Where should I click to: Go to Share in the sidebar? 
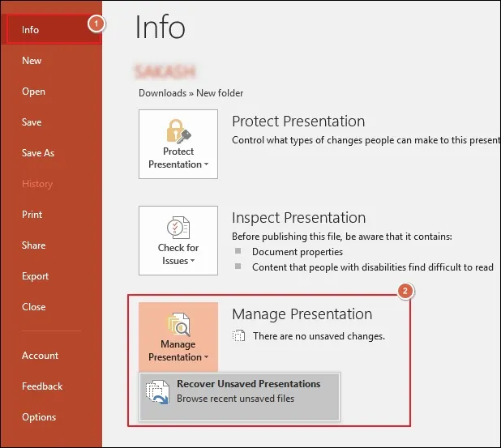tap(33, 245)
